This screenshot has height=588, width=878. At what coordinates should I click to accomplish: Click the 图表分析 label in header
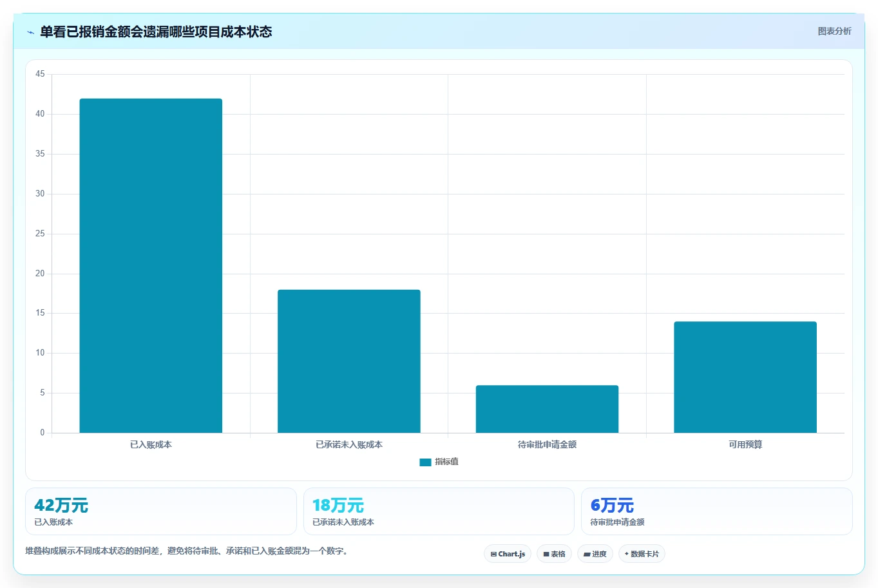[834, 31]
